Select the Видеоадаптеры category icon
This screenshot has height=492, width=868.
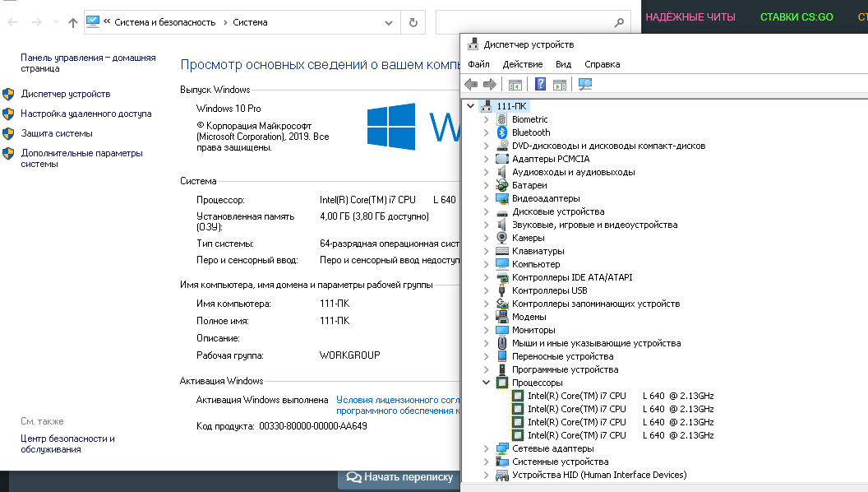[502, 198]
